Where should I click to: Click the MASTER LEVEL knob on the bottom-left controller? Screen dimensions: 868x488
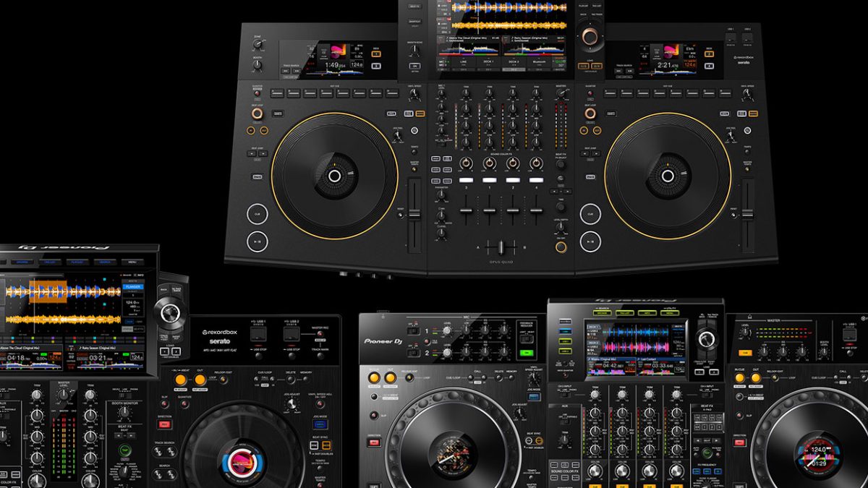click(63, 395)
